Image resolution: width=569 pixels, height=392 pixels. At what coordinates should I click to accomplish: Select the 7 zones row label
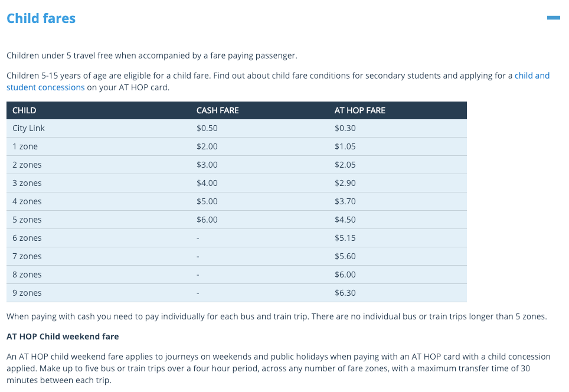click(27, 256)
